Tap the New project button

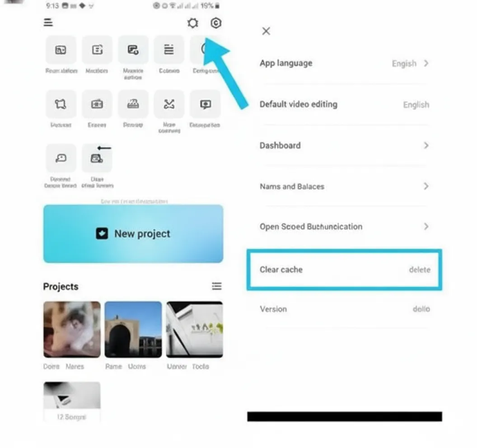tap(133, 233)
